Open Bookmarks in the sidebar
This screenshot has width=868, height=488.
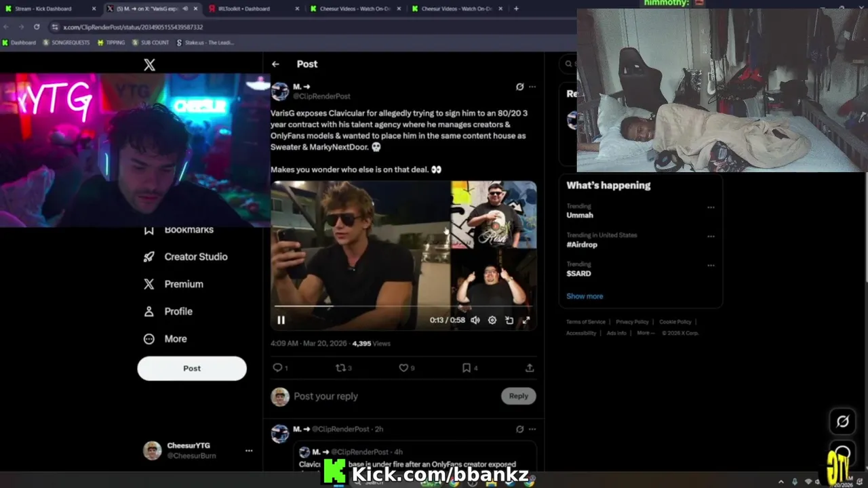click(179, 230)
